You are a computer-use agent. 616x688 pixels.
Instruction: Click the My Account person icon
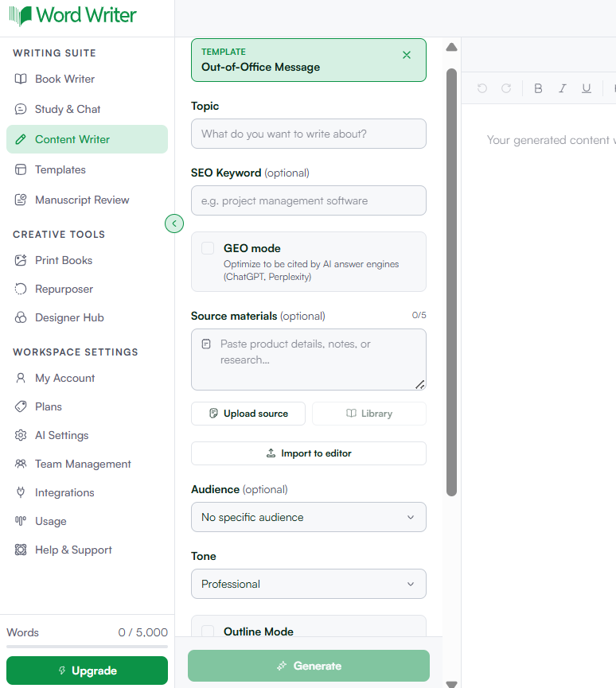[21, 379]
